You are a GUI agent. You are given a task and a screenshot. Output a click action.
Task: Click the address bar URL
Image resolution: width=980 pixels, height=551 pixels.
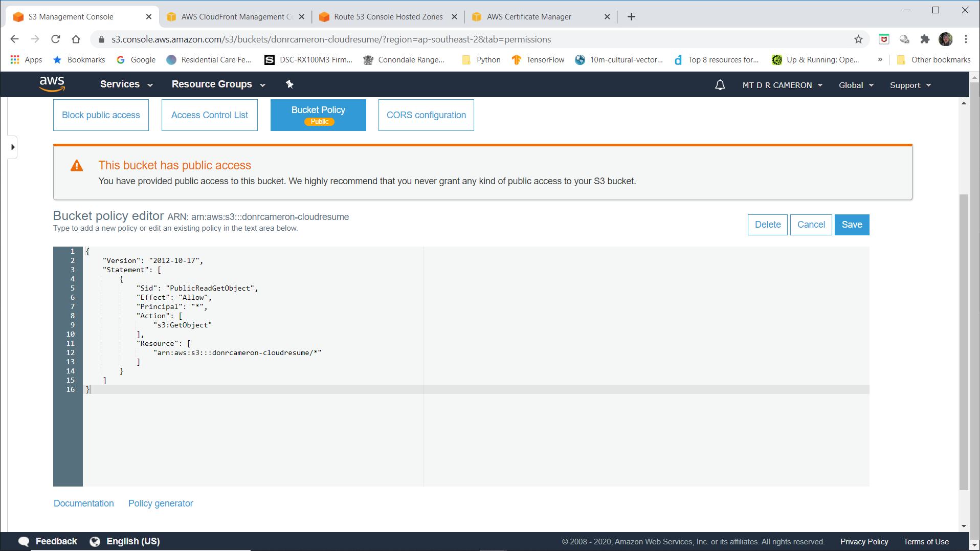pyautogui.click(x=331, y=39)
